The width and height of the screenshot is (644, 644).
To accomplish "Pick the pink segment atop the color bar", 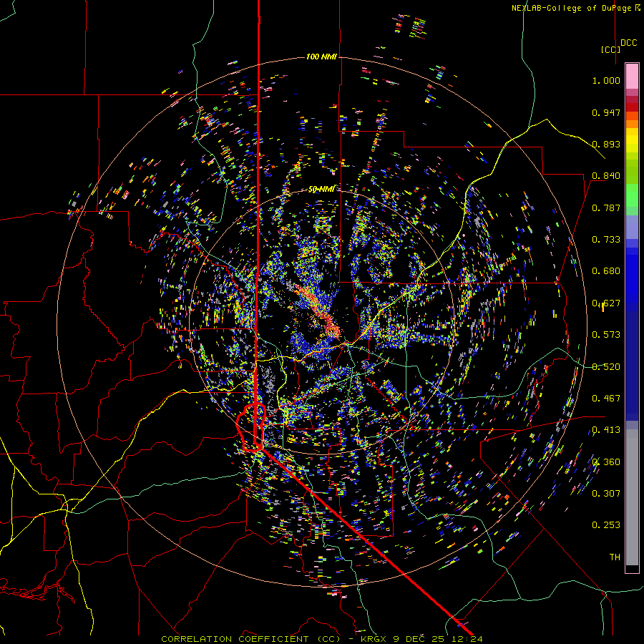I will (x=632, y=76).
